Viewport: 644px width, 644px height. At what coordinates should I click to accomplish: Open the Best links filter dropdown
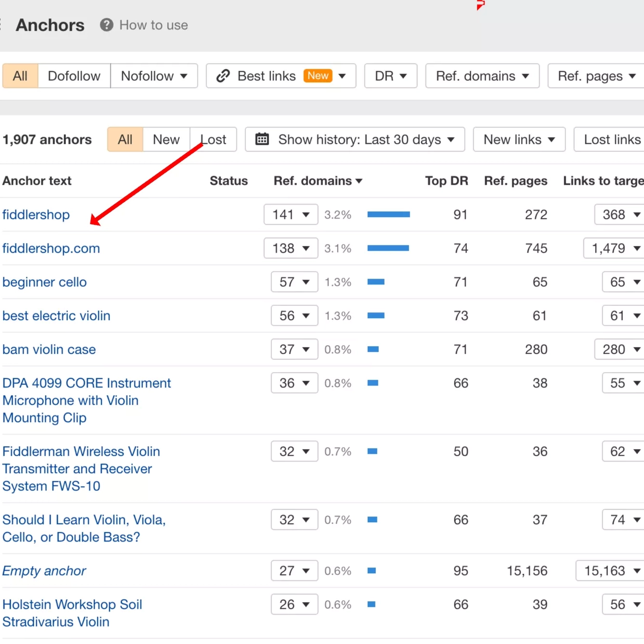[281, 76]
